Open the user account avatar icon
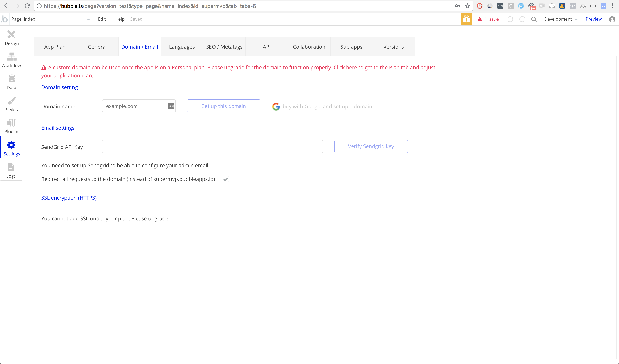619x364 pixels. 612,19
